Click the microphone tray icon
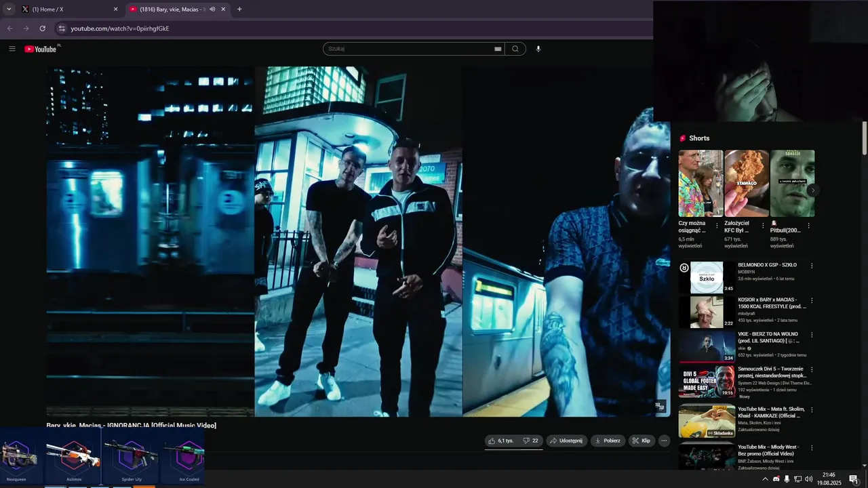 tap(787, 479)
